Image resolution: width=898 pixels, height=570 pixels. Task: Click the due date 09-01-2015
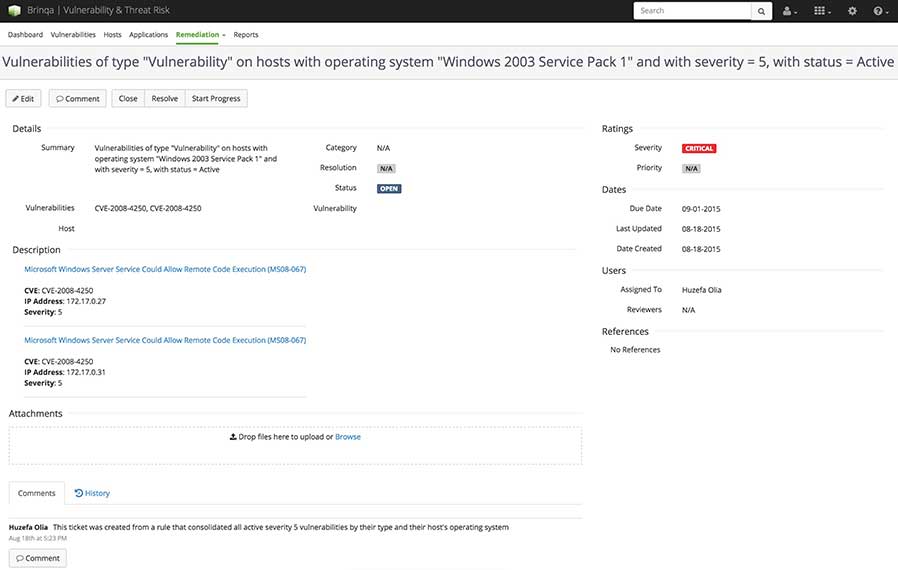click(701, 209)
